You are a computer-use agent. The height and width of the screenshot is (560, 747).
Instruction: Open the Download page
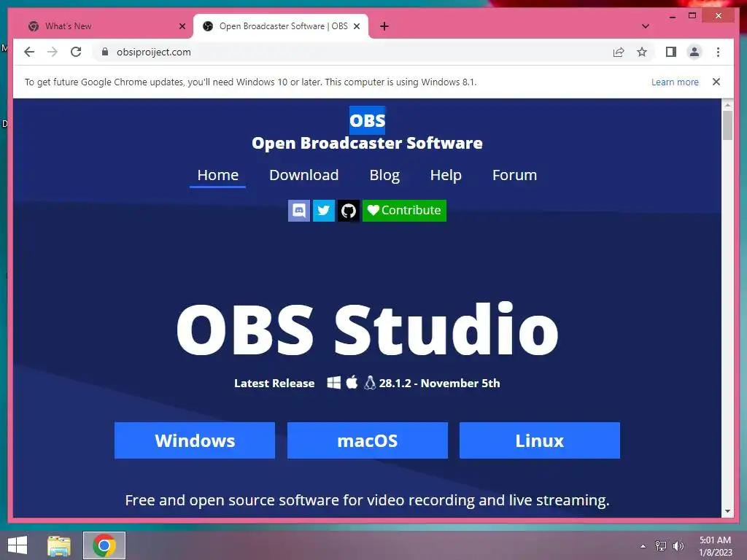304,175
